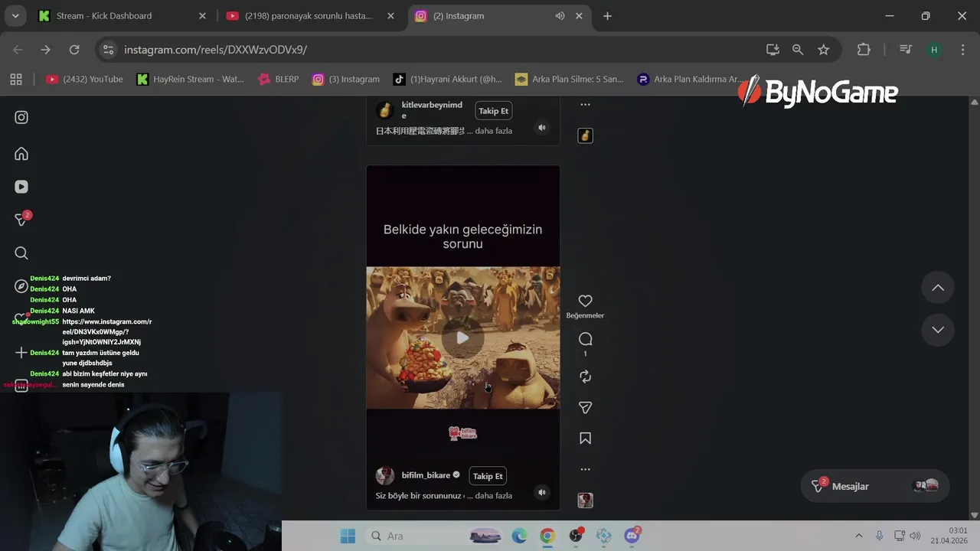Screen dimensions: 980x551
Task: Open the Reels icon in sidebar
Action: 21,187
